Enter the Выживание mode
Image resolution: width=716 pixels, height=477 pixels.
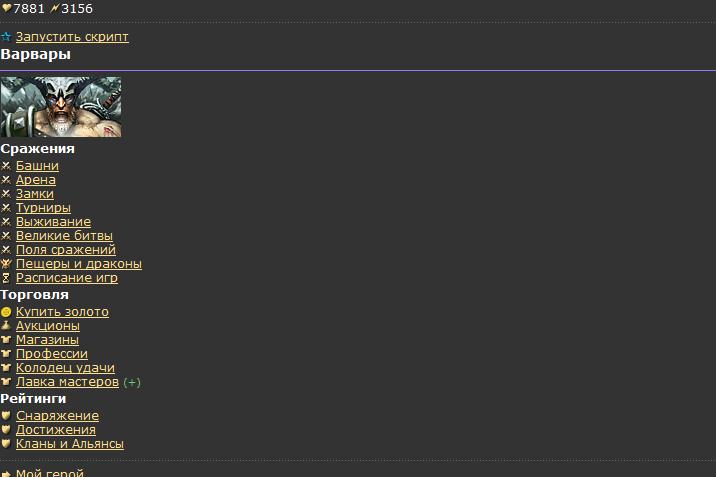pos(53,222)
